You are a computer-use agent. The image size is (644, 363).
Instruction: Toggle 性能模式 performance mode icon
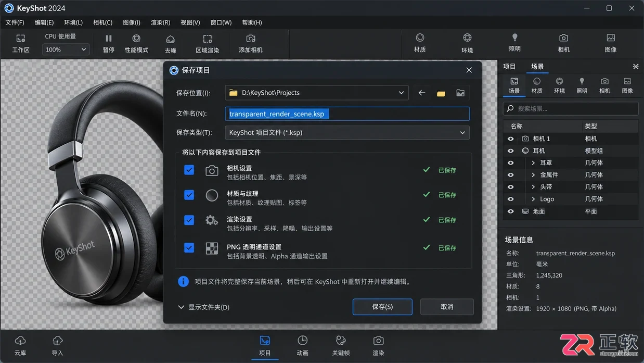click(136, 39)
